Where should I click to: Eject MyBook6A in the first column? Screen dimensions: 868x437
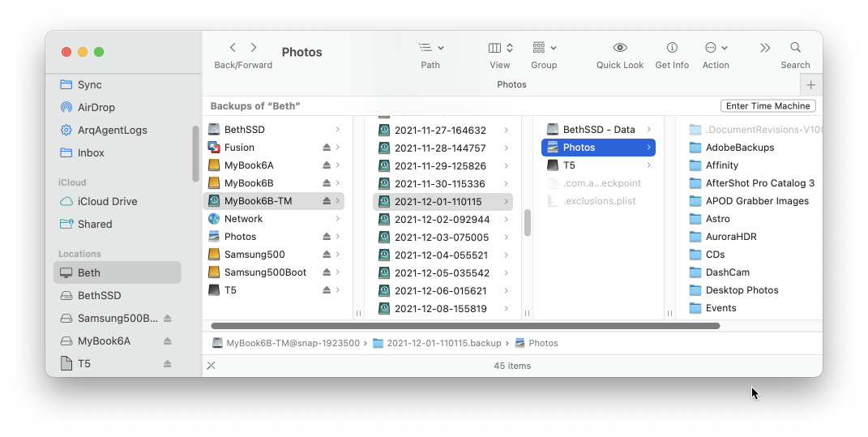[x=327, y=165]
